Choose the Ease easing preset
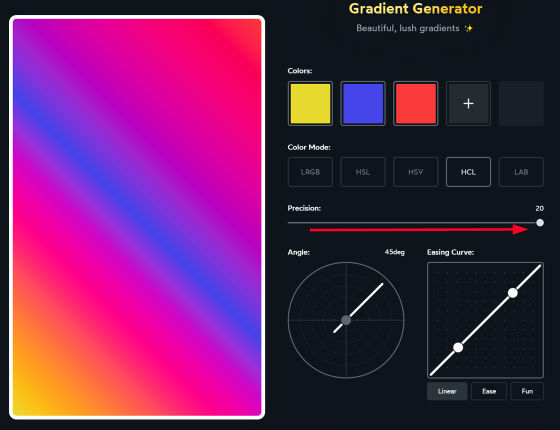This screenshot has height=430, width=560. tap(489, 391)
